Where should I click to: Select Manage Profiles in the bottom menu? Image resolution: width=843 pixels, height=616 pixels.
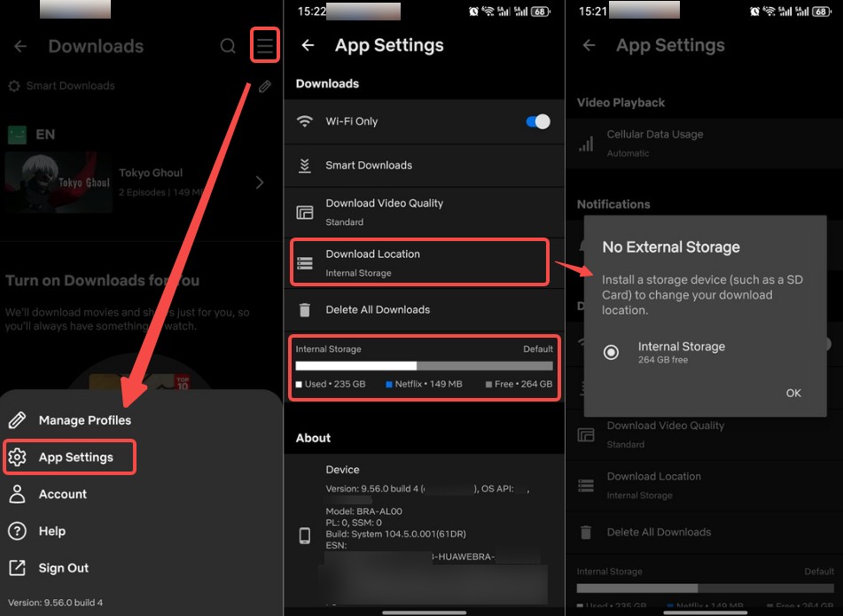pyautogui.click(x=84, y=420)
